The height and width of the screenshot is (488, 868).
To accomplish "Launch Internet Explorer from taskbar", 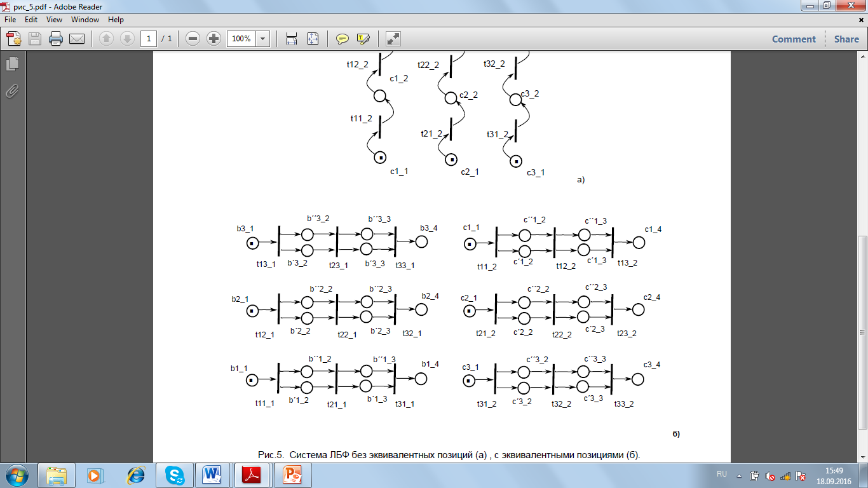I will (135, 475).
